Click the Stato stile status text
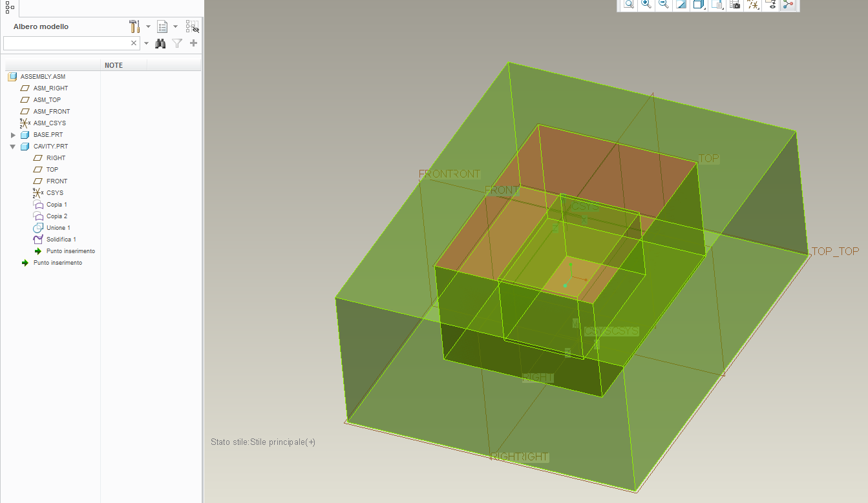This screenshot has width=868, height=503. (x=263, y=442)
